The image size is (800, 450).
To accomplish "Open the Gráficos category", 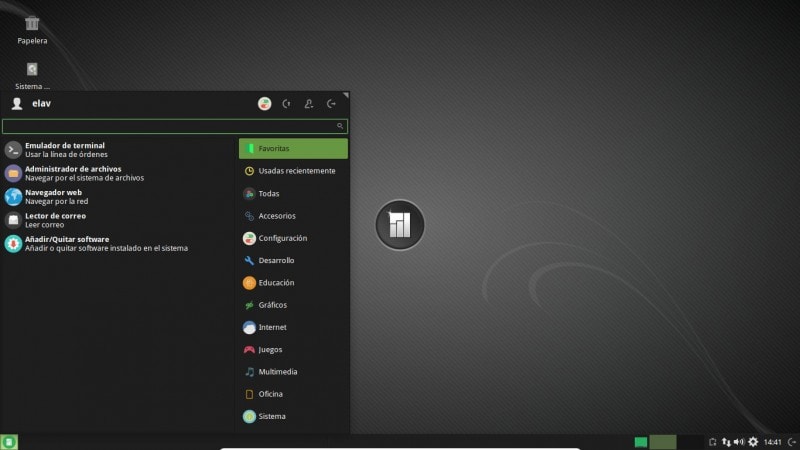I will tap(293, 305).
